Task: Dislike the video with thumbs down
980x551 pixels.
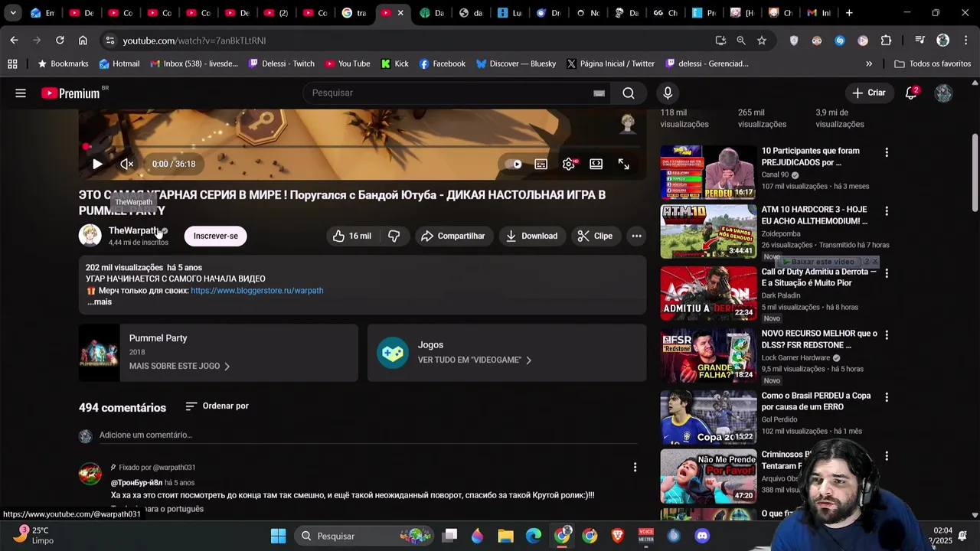Action: tap(394, 236)
